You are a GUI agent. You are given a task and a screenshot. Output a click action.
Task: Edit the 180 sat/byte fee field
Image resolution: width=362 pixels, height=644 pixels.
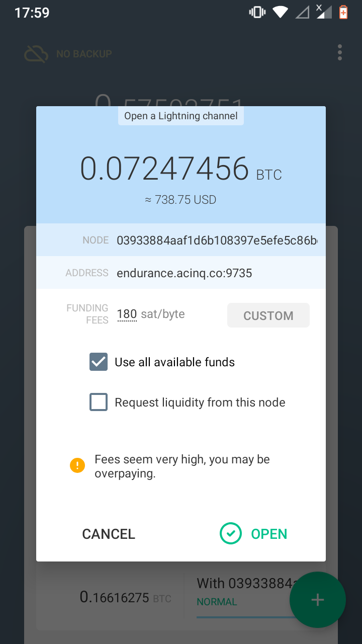pyautogui.click(x=126, y=313)
